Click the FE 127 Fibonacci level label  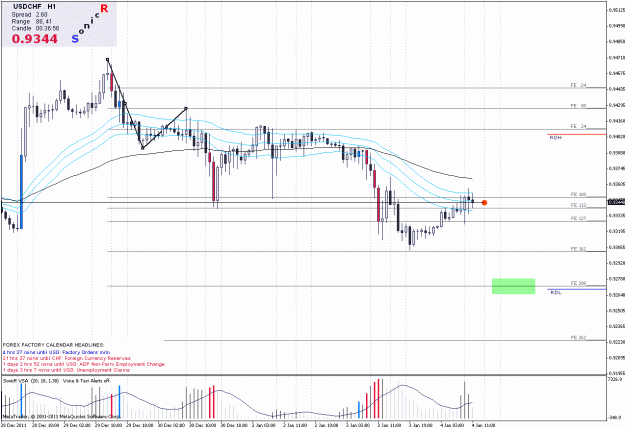[x=578, y=218]
